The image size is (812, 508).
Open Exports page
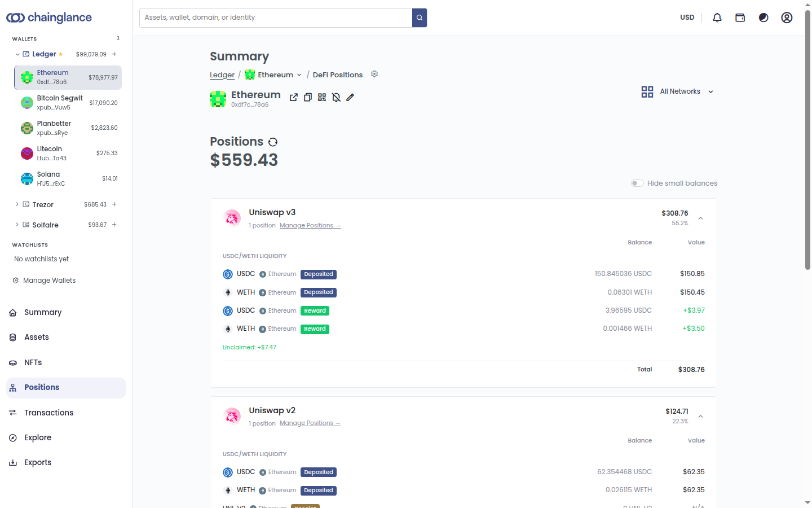pyautogui.click(x=66, y=462)
